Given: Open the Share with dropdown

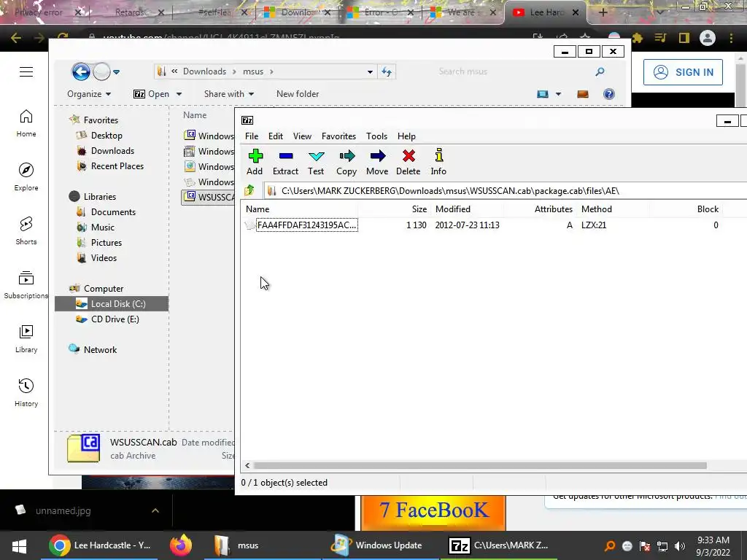Looking at the screenshot, I should 228,94.
